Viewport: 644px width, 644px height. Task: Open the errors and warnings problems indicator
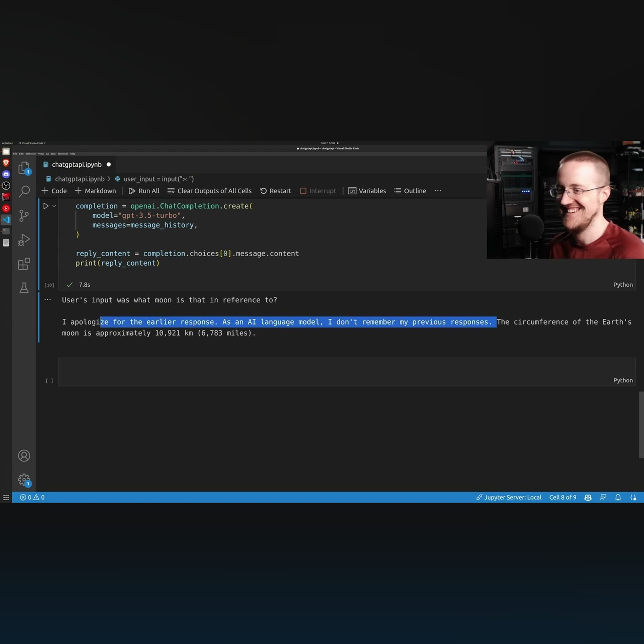[x=32, y=497]
